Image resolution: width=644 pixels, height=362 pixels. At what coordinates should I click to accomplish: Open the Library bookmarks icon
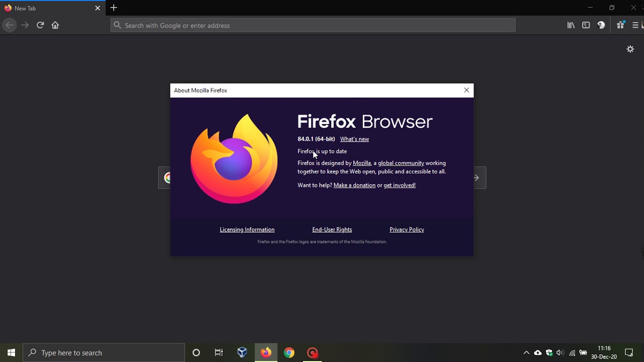click(x=571, y=25)
